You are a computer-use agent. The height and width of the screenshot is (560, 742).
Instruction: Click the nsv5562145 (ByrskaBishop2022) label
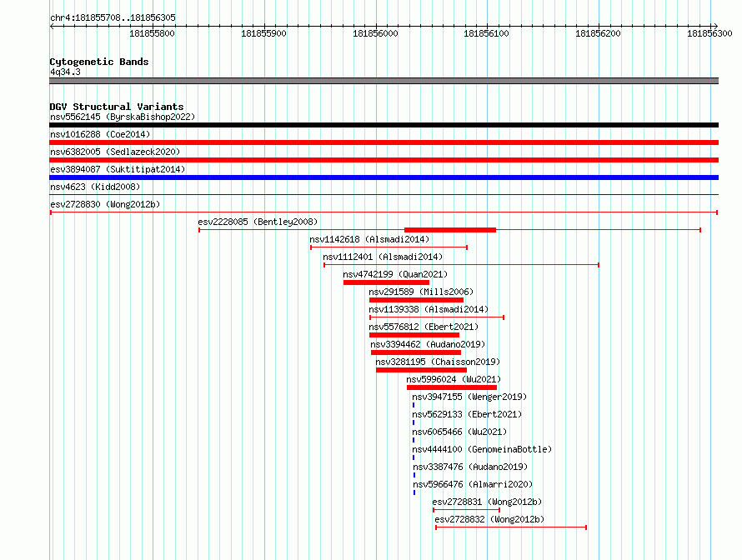coord(123,117)
